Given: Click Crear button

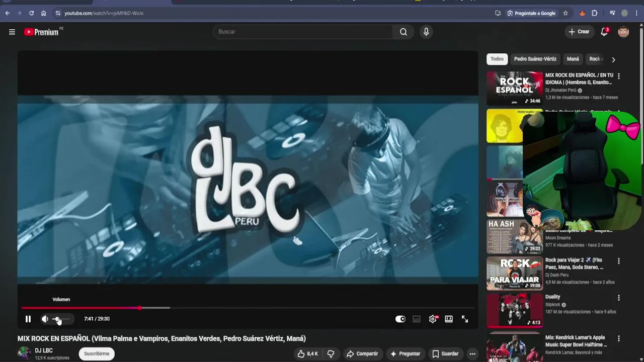Looking at the screenshot, I should pyautogui.click(x=579, y=32).
